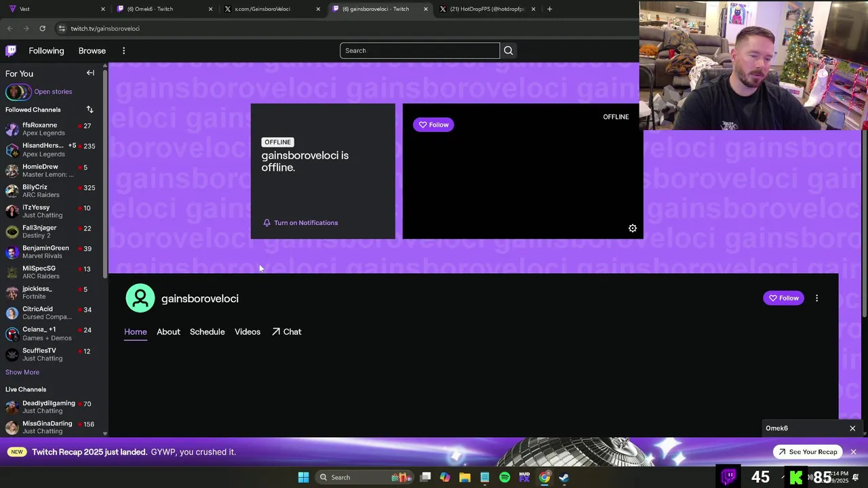Turn on Notifications for gainsboroveloci

(300, 222)
